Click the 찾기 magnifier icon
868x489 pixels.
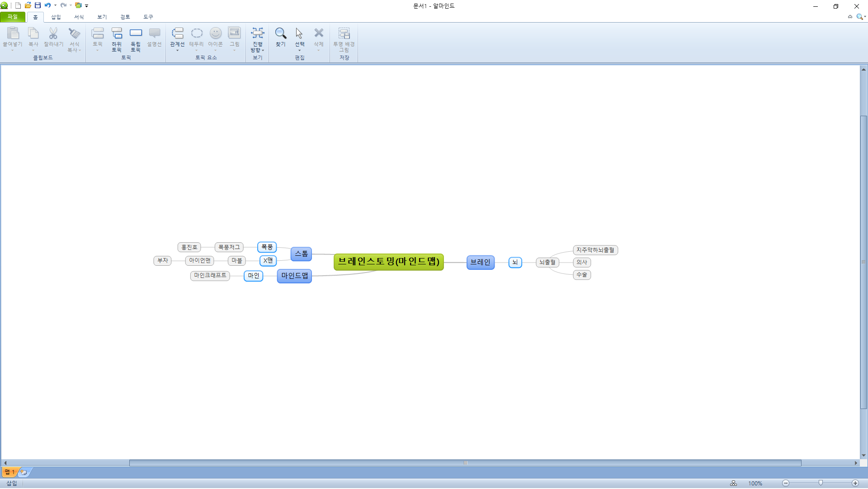pyautogui.click(x=280, y=33)
